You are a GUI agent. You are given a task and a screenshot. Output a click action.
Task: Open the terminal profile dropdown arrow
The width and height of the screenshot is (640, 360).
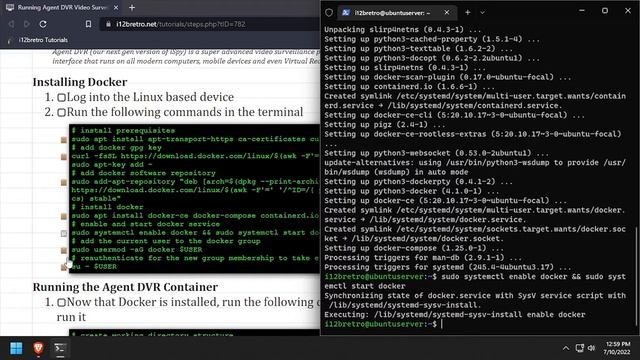[482, 13]
